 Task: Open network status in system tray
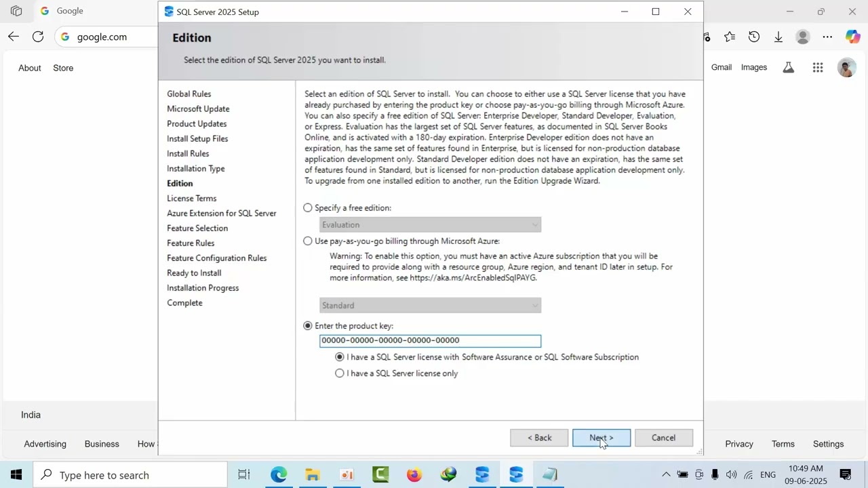coord(749,474)
